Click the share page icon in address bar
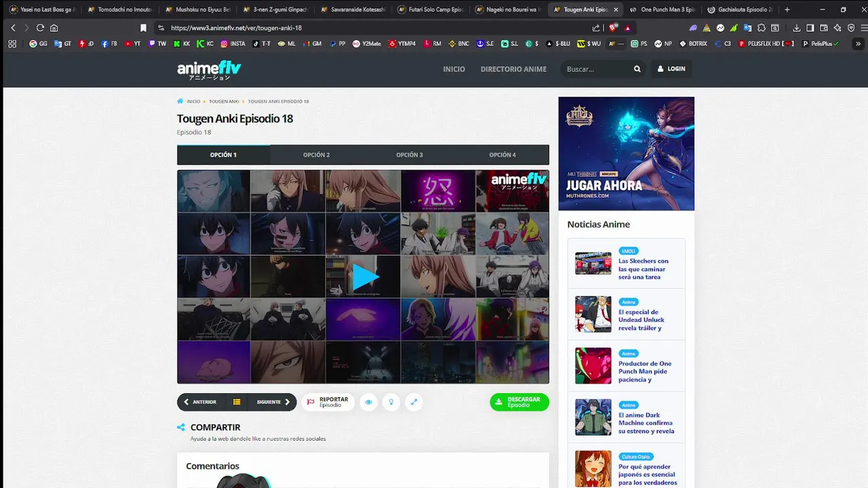The image size is (868, 488). click(596, 28)
